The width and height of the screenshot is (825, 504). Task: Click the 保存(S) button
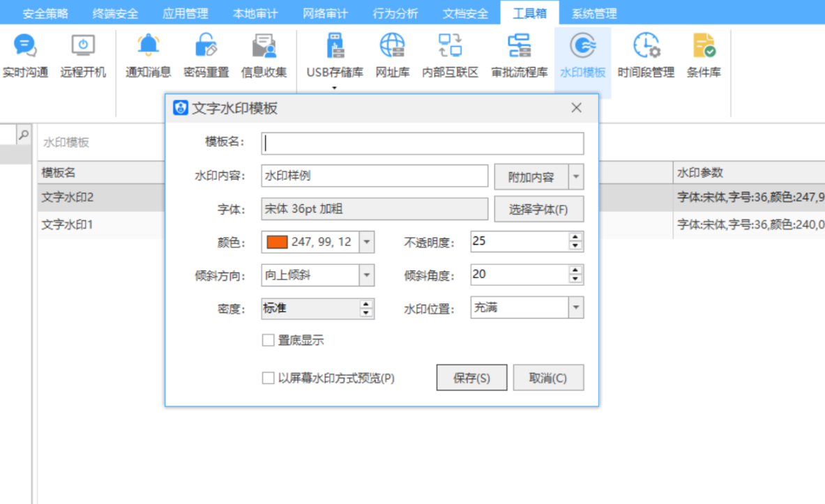pyautogui.click(x=471, y=377)
